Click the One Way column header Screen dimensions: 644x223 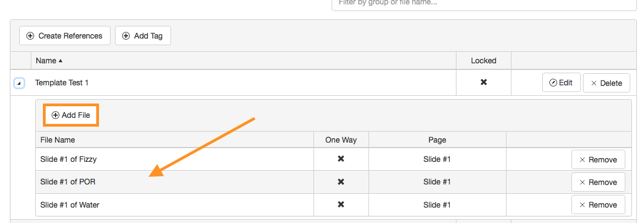coord(341,140)
